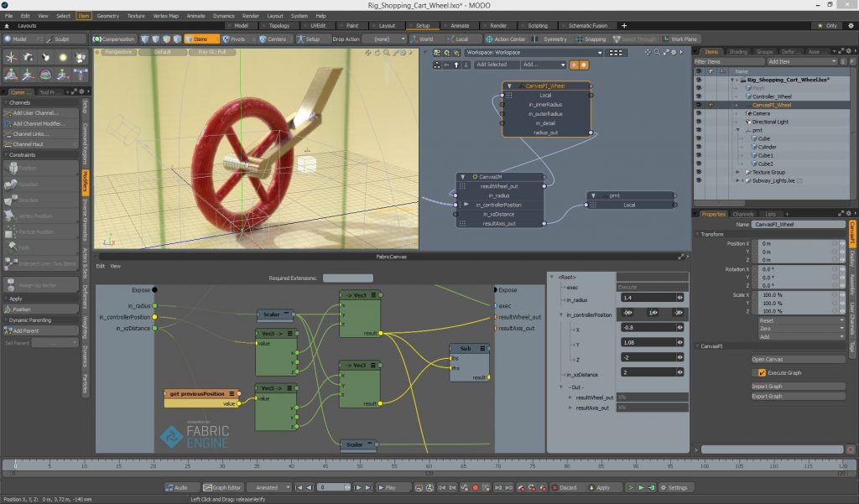Expand the Texture Group item
This screenshot has width=859, height=504.
point(737,172)
